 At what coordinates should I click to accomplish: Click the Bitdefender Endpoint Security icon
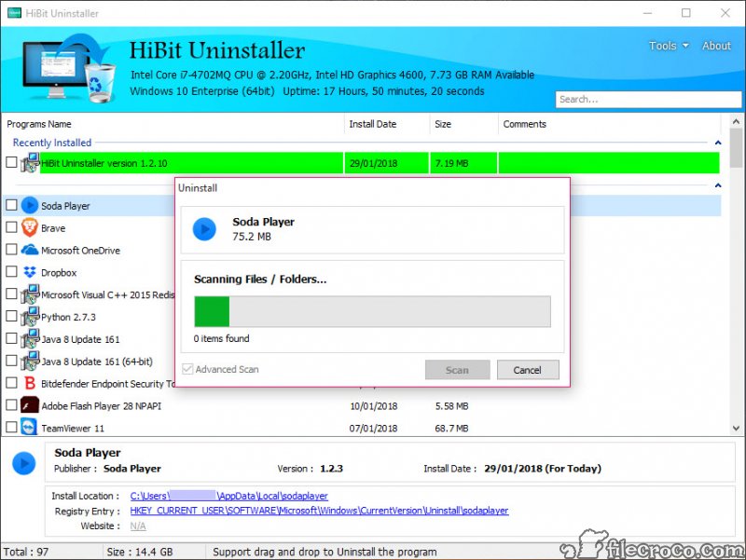coord(30,383)
